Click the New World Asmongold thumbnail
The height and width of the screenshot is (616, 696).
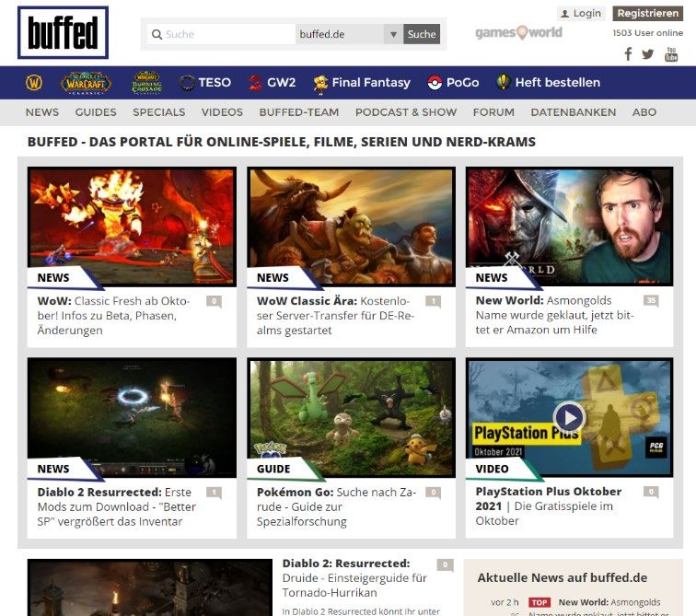pyautogui.click(x=570, y=227)
